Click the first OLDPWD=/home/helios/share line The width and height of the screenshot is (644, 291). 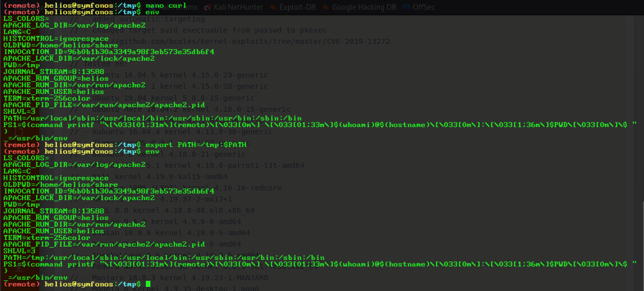point(61,45)
